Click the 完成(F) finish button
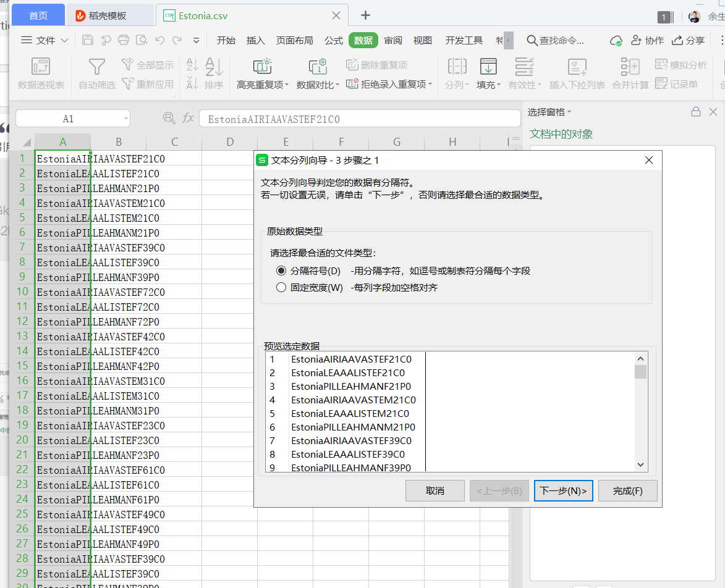This screenshot has width=725, height=588. pyautogui.click(x=627, y=490)
